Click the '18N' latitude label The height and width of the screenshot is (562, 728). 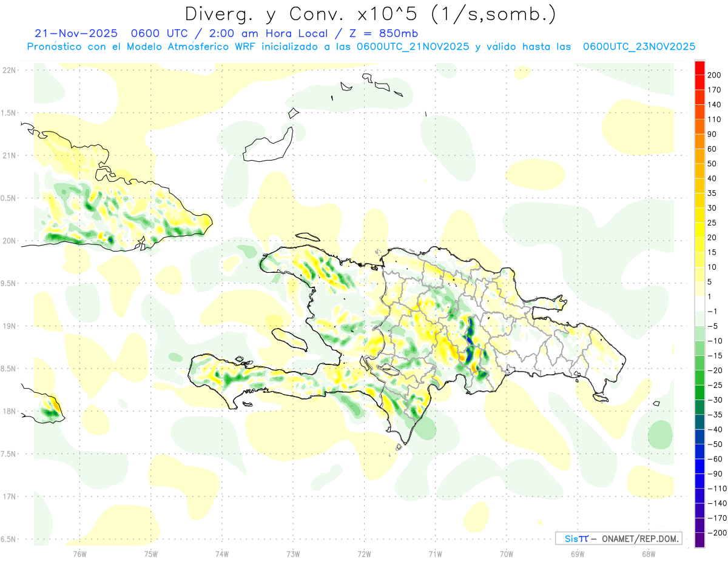(x=9, y=411)
